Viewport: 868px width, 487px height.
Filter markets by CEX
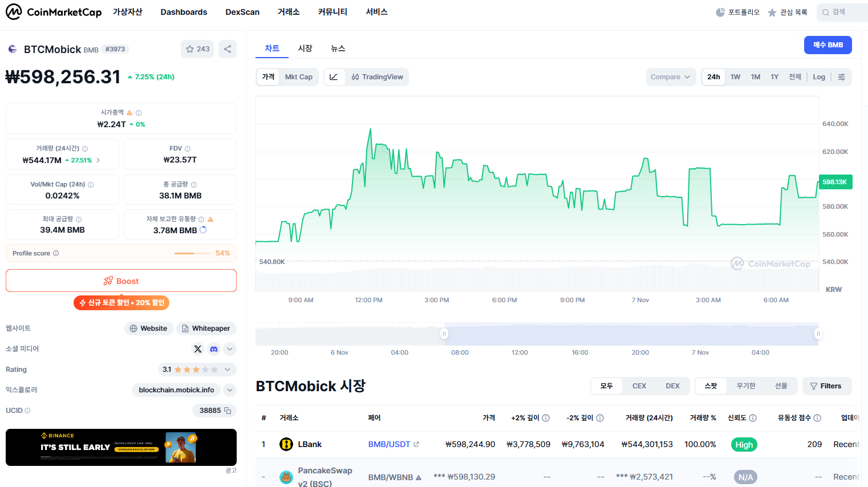coord(639,386)
